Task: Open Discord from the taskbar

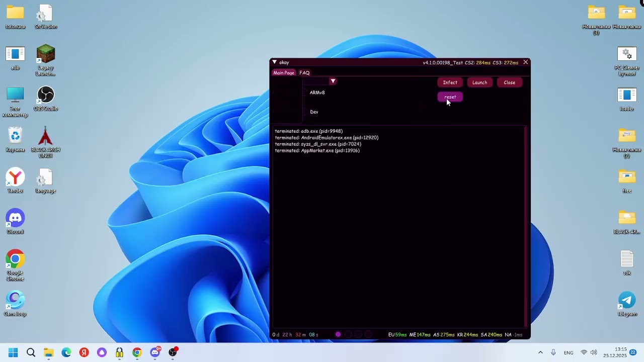Action: [155, 352]
